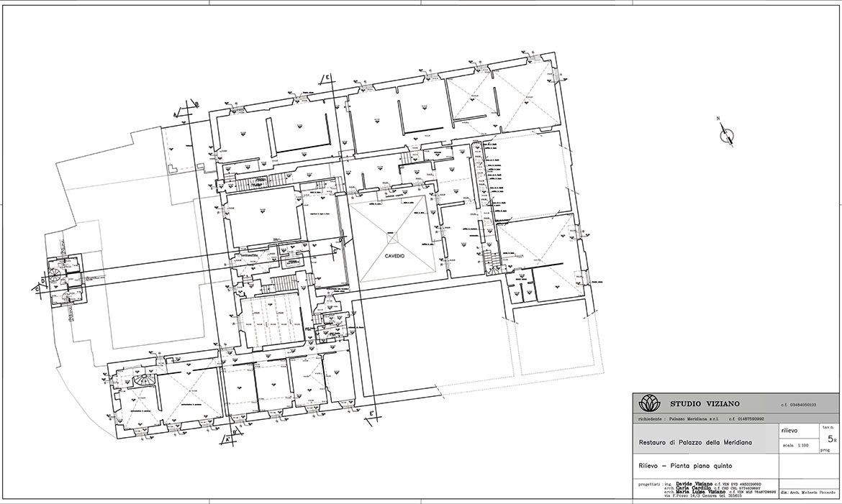The height and width of the screenshot is (504, 842).
Task: Click section marker E' at the bottom
Action: tap(372, 414)
